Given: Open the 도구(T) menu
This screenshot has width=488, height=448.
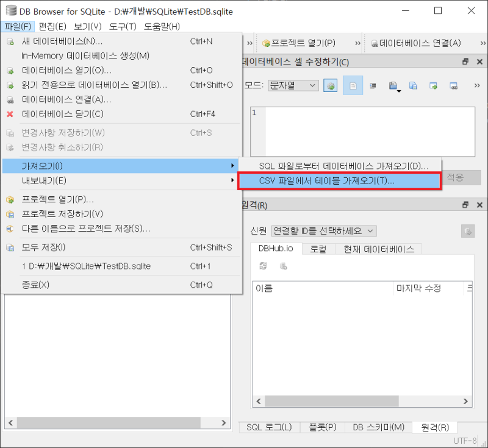Looking at the screenshot, I should click(x=123, y=26).
